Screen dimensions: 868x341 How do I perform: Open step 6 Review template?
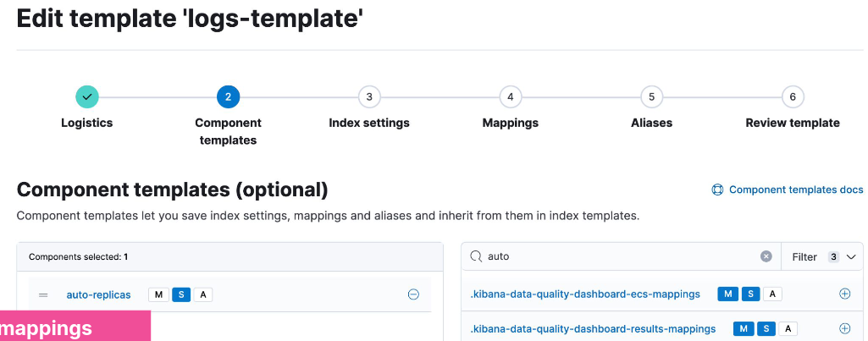tap(793, 97)
